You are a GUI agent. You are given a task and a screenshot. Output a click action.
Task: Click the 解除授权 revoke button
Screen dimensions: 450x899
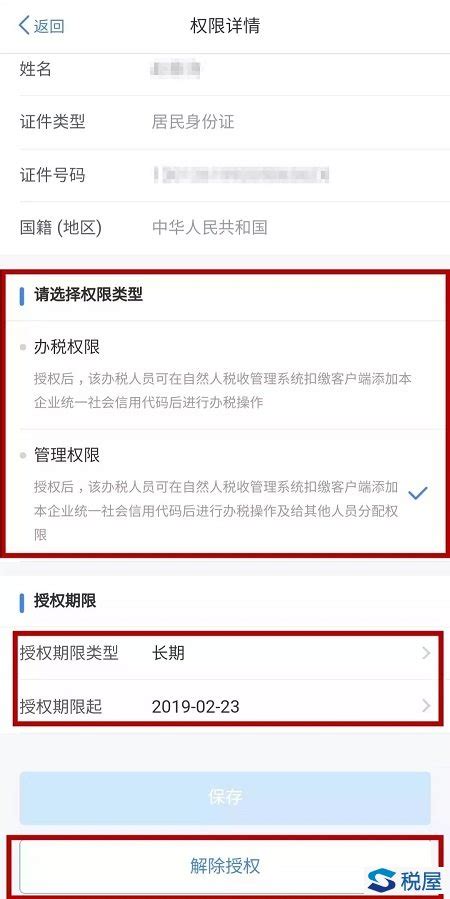coord(225,866)
